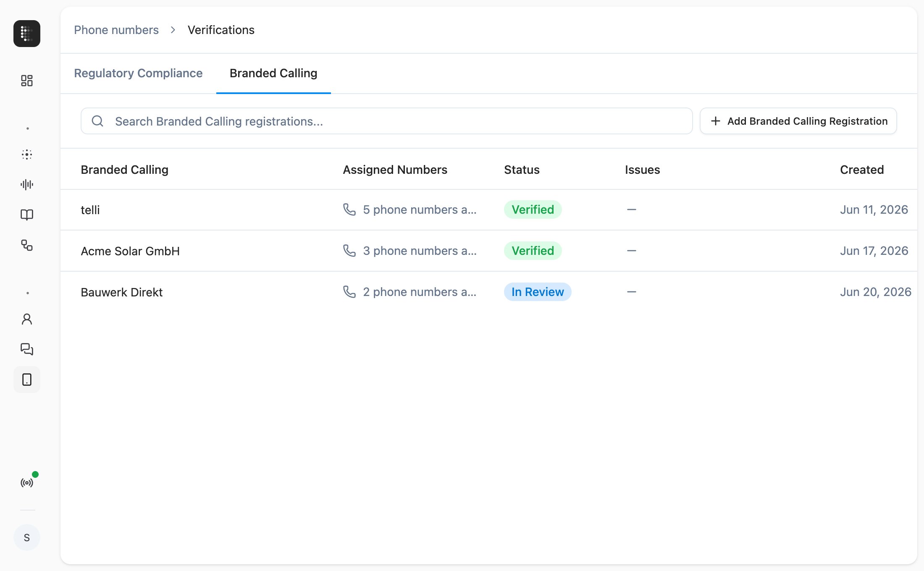924x571 pixels.
Task: Click the phone icon in telli row
Action: 349,209
